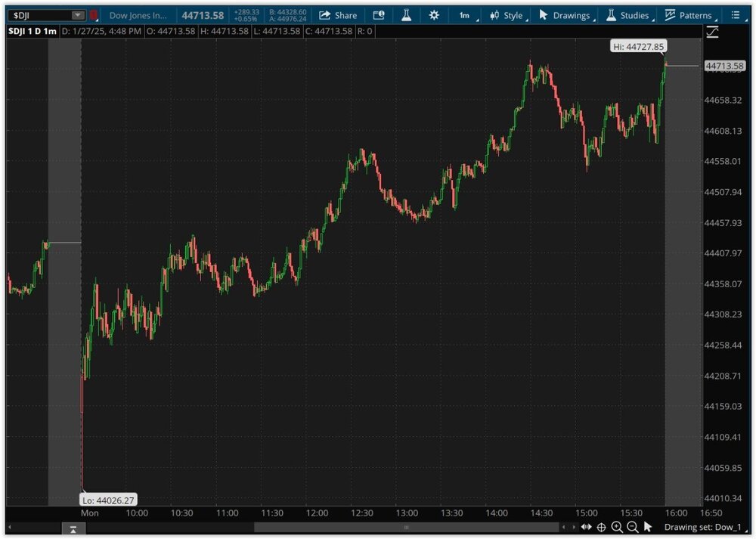Click the left-right arrows icon in the status bar
The width and height of the screenshot is (756, 539).
point(587,527)
